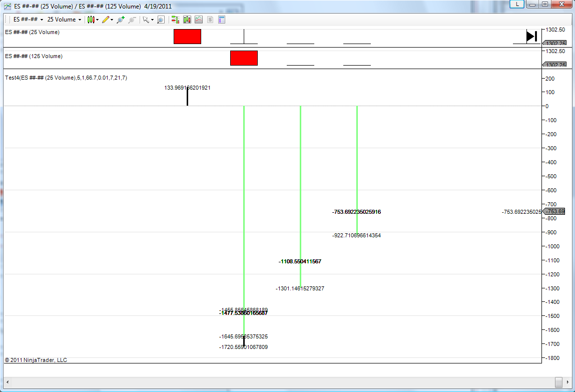This screenshot has height=392, width=575.
Task: Click the -1000 axis label
Action: 552,246
